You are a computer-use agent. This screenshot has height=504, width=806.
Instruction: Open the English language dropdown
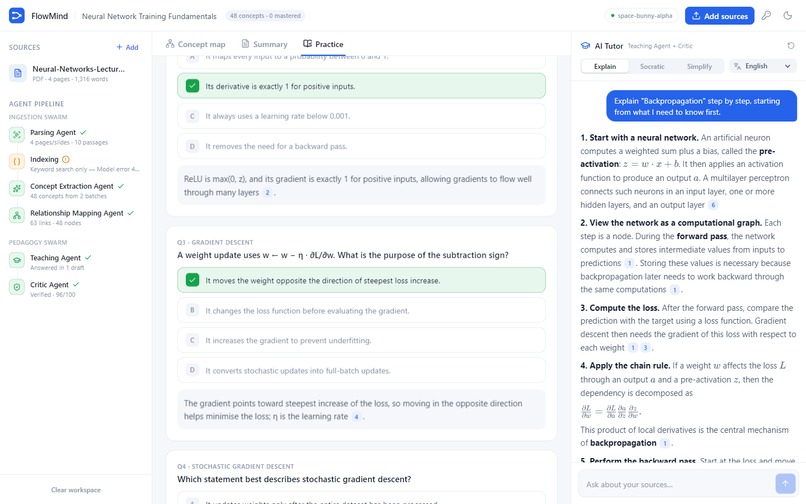click(762, 66)
